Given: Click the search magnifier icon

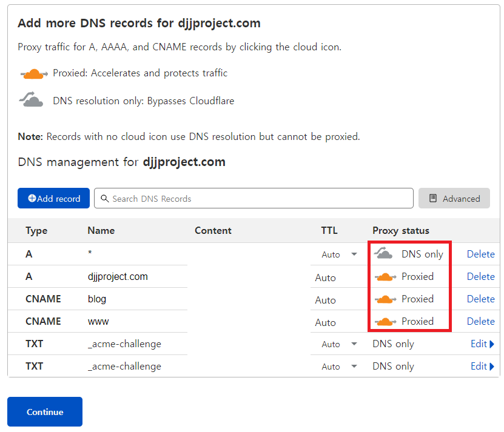Looking at the screenshot, I should point(104,199).
